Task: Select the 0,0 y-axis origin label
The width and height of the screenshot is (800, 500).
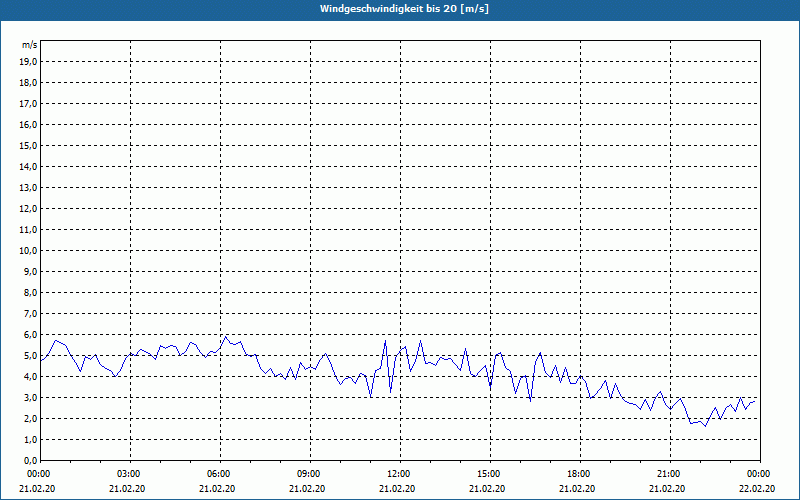Action: (x=30, y=460)
